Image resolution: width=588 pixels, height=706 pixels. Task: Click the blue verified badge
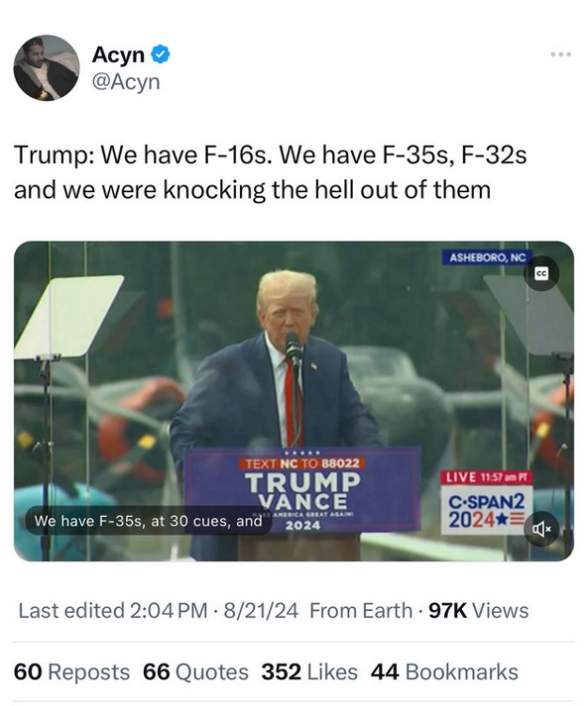click(161, 55)
